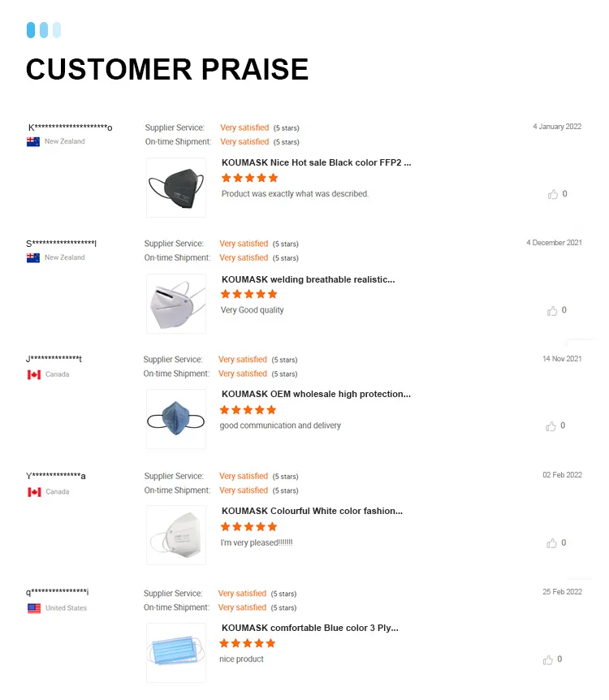The image size is (609, 700).
Task: Open 'KOUMASK welding breathable realistic' product link
Action: (x=308, y=279)
